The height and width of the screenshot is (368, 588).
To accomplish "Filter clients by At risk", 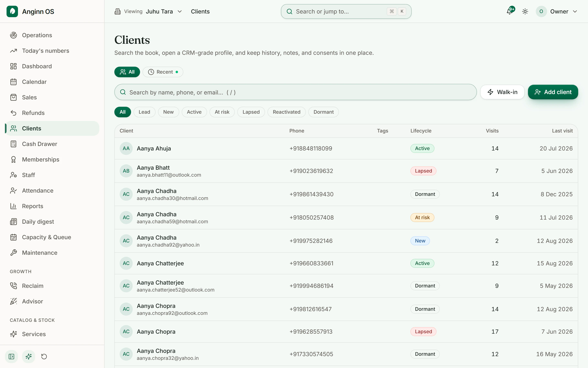I will (x=222, y=112).
